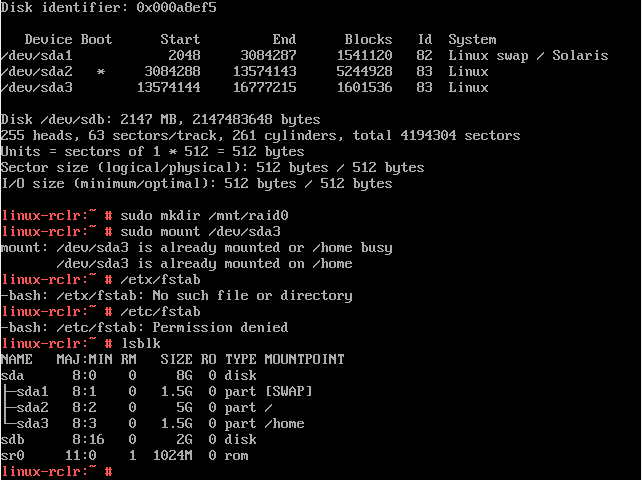The height and width of the screenshot is (480, 642).
Task: Click the disk identifier 0x000a8ef5
Action: click(x=176, y=8)
